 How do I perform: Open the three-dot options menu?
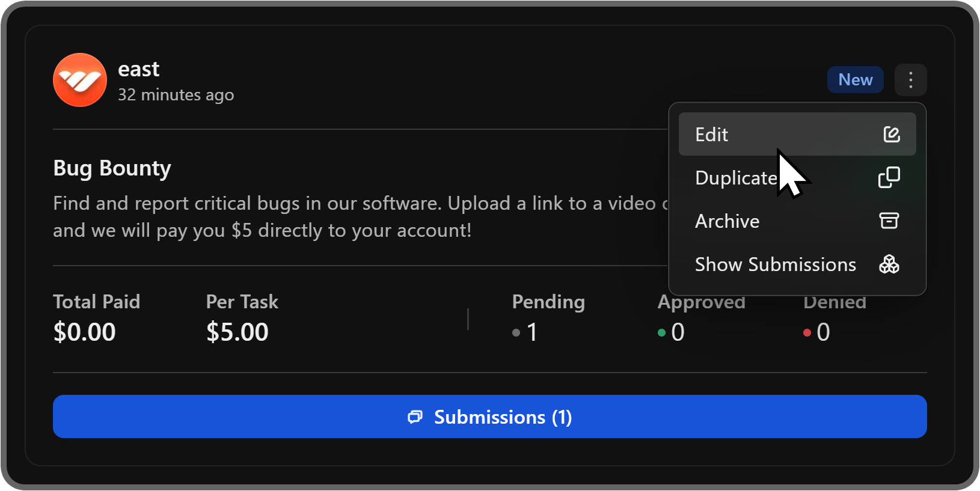point(910,80)
